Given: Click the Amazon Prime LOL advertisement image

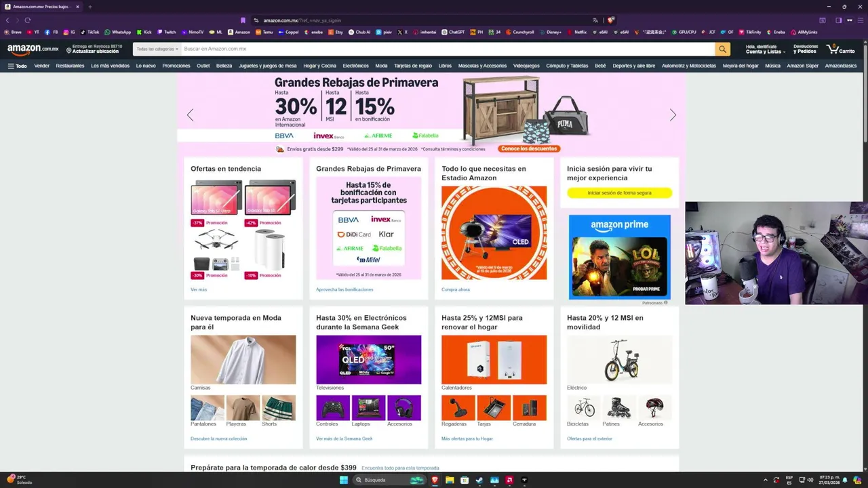Looking at the screenshot, I should [620, 257].
